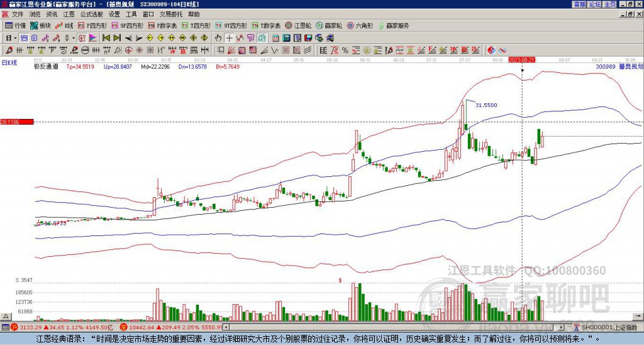Click the Tp=34.5519 indicator value

pyautogui.click(x=80, y=67)
